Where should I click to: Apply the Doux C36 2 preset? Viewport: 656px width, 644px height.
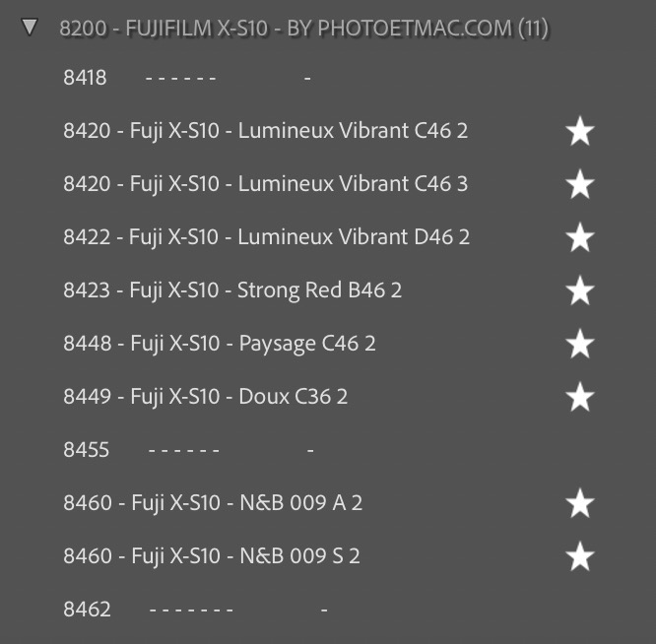(205, 397)
